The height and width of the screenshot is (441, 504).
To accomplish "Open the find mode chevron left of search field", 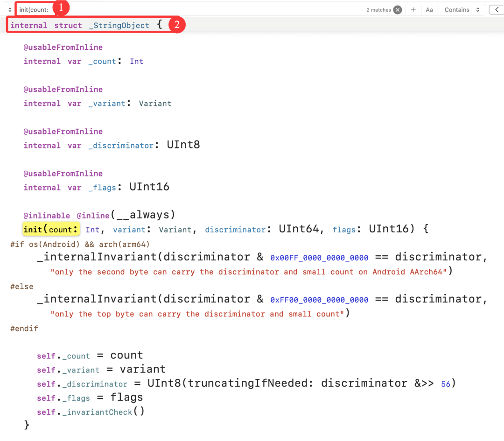I will (x=10, y=10).
